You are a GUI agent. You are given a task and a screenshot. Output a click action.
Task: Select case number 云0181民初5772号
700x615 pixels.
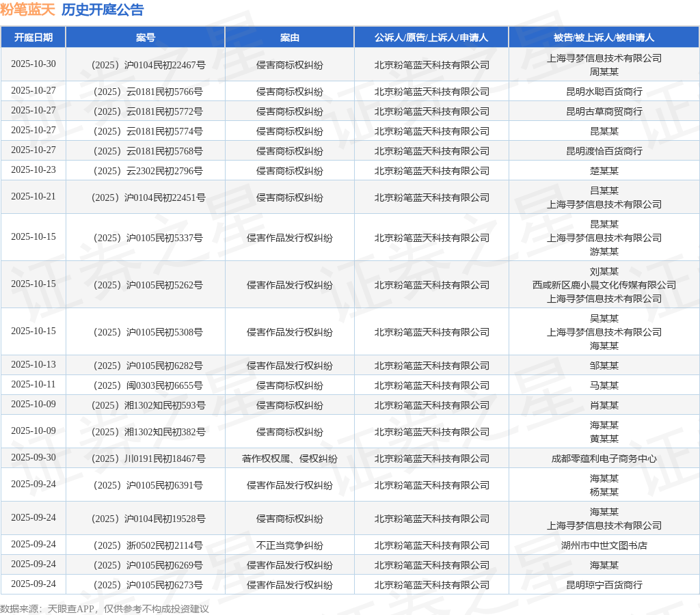coord(148,111)
